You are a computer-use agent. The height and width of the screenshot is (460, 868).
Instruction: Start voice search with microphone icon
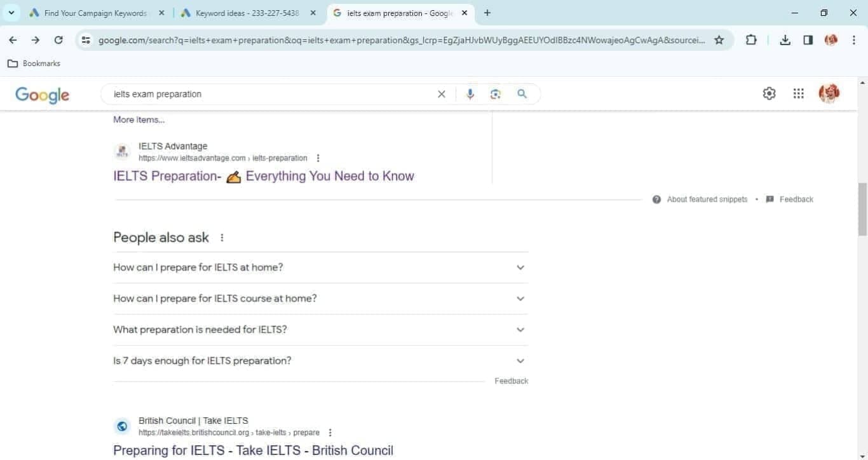(x=470, y=94)
